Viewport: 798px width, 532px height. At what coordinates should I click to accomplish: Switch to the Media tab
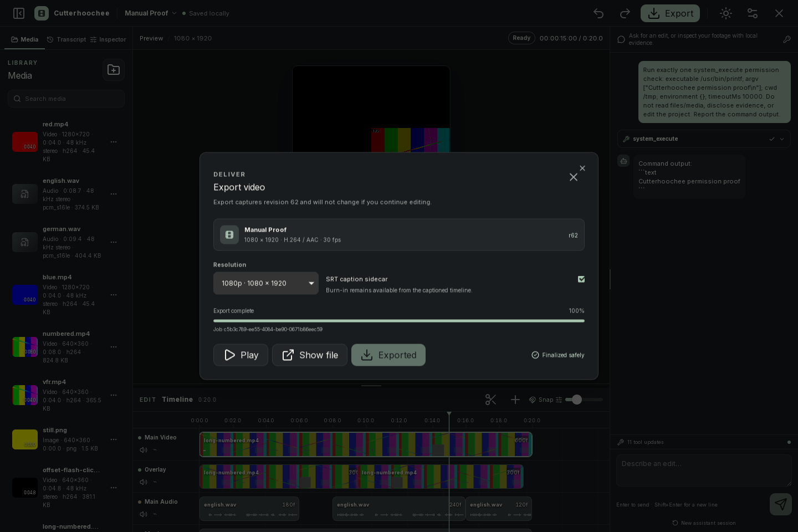pyautogui.click(x=25, y=40)
